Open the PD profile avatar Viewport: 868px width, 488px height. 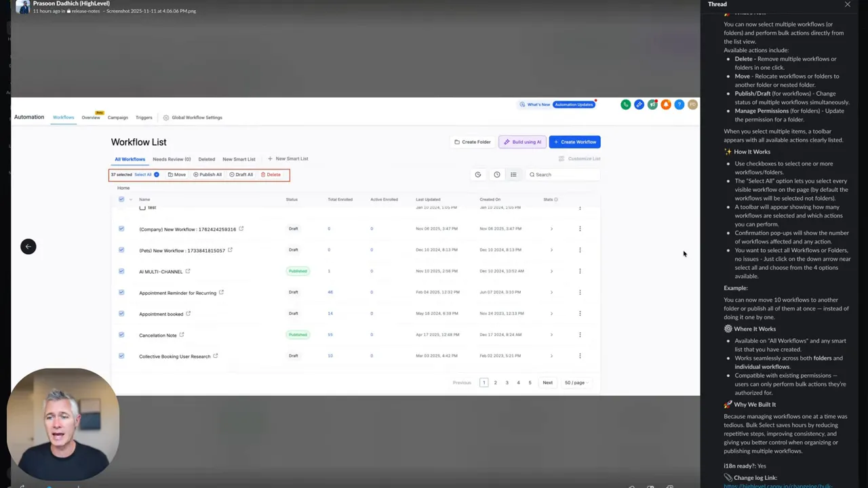[x=692, y=104]
